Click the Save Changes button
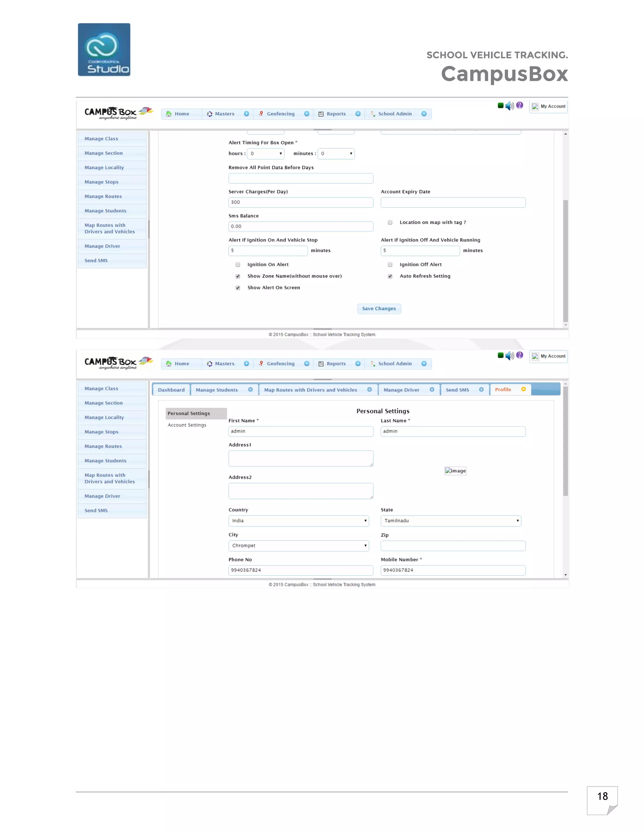The height and width of the screenshot is (833, 644). 379,309
